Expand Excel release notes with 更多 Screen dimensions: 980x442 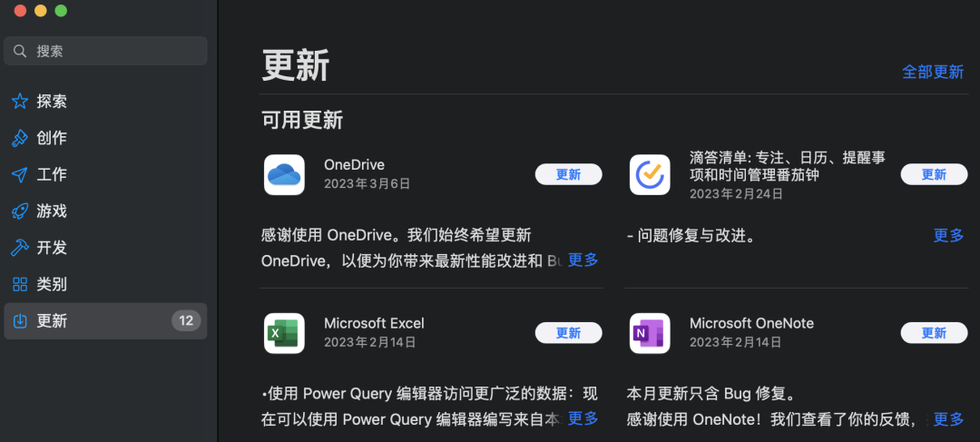pos(583,418)
